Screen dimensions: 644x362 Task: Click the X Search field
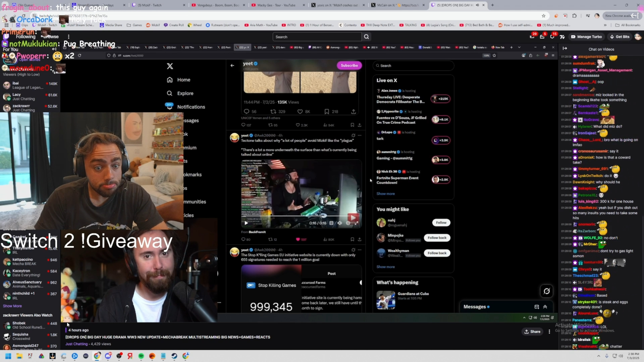413,66
